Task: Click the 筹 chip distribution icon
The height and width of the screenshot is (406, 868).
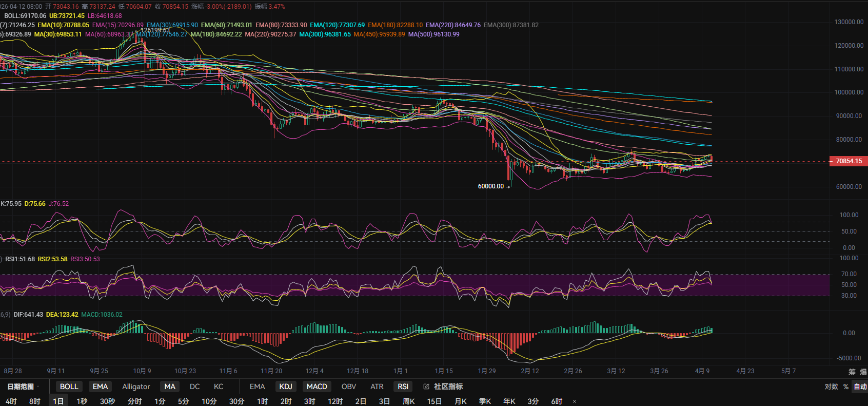Action: [x=852, y=372]
